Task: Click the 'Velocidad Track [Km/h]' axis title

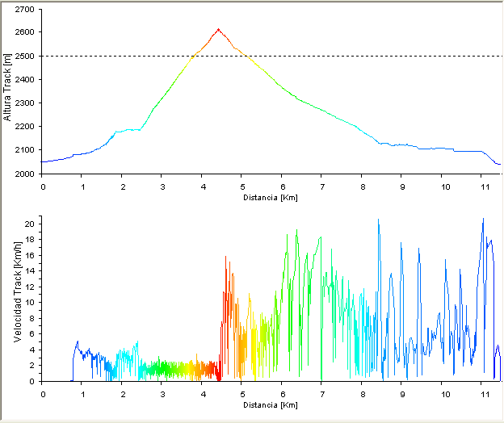Action: [18, 292]
